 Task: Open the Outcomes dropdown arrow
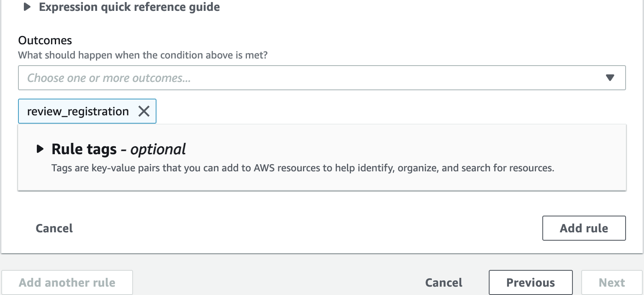coord(610,78)
